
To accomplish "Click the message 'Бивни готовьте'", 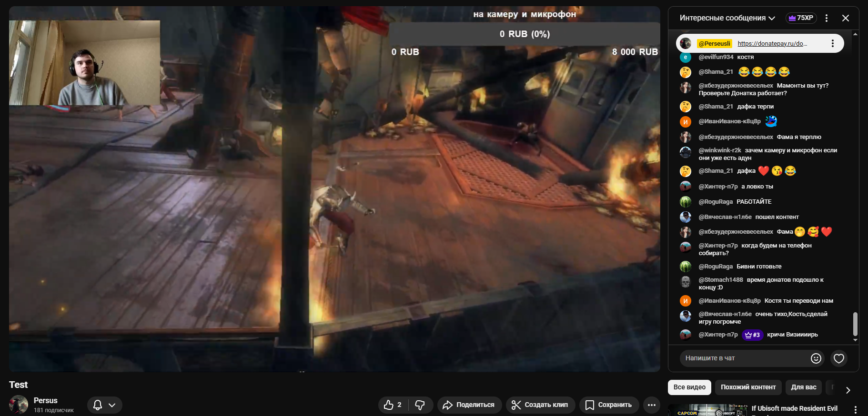I will [759, 267].
